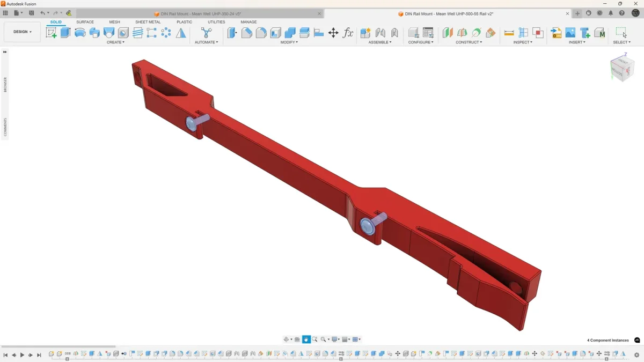Expand the CONSTRUCT menu

coord(469,42)
